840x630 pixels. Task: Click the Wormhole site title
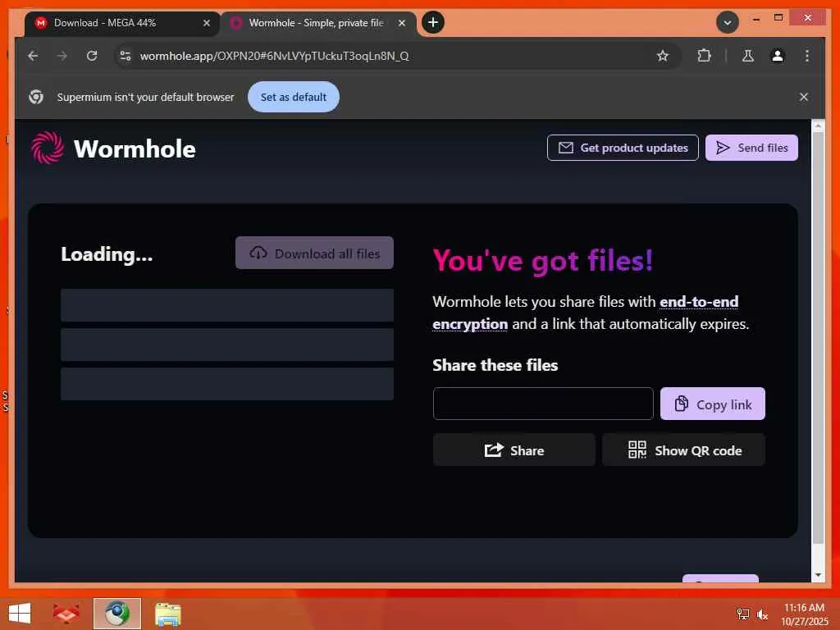pyautogui.click(x=135, y=149)
